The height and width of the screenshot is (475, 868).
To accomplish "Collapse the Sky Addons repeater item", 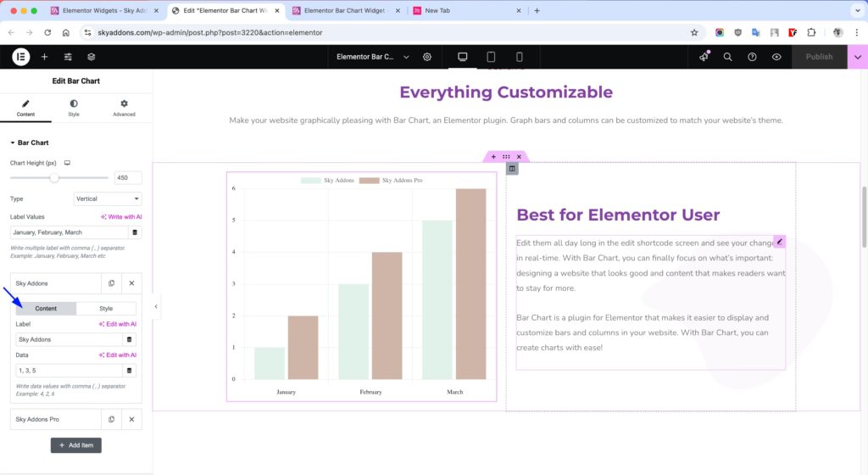I will pos(55,283).
